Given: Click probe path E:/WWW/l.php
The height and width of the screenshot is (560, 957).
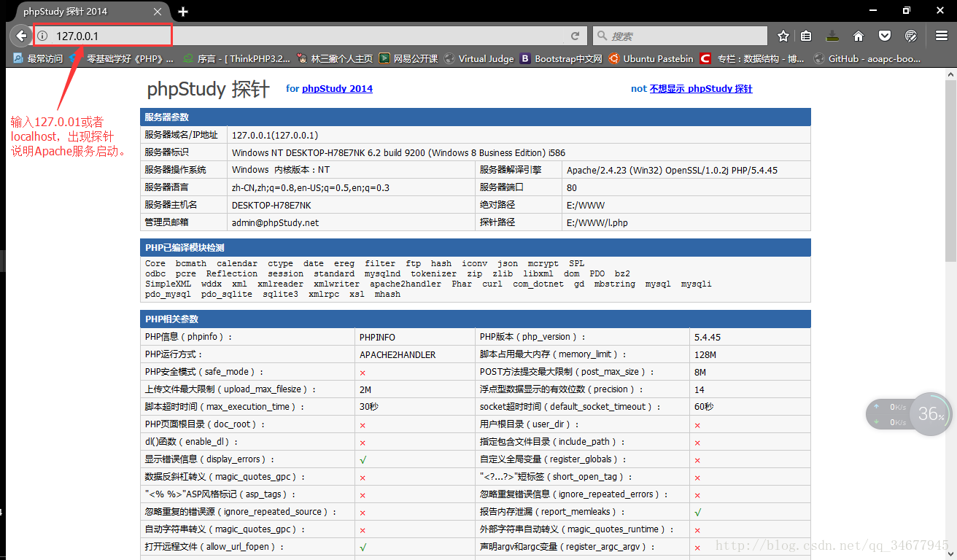Looking at the screenshot, I should point(597,222).
